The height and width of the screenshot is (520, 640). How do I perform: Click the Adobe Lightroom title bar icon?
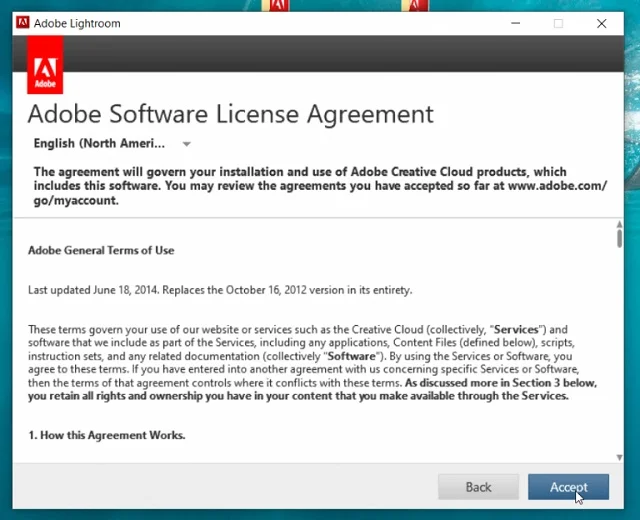click(23, 22)
